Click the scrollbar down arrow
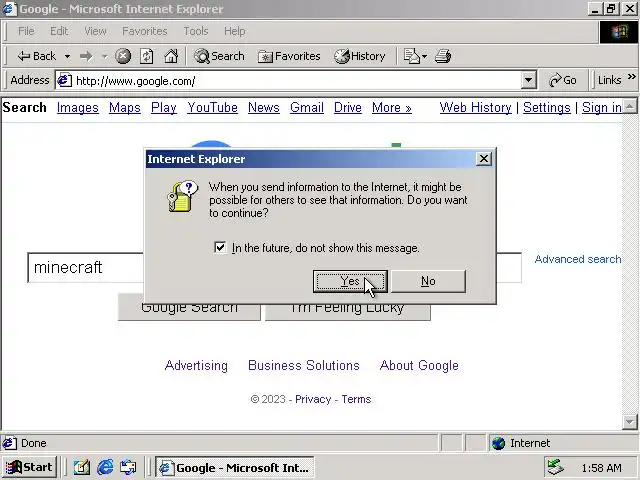This screenshot has width=640, height=480. pyautogui.click(x=630, y=421)
